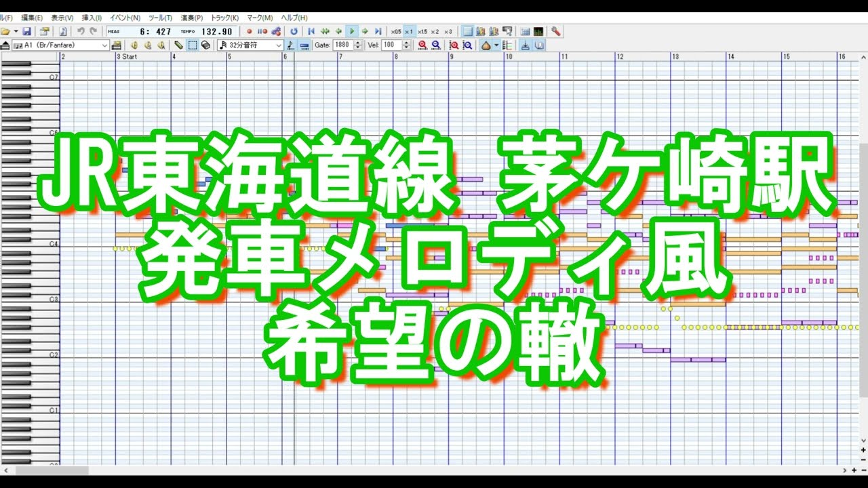
Task: Click the loop repeat playback icon
Action: coord(294,31)
